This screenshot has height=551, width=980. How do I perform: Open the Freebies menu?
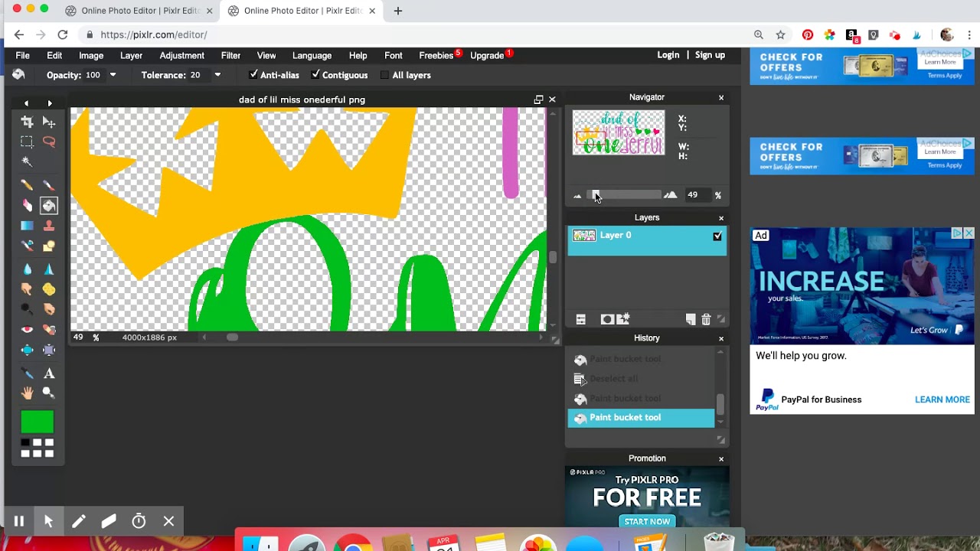[436, 55]
